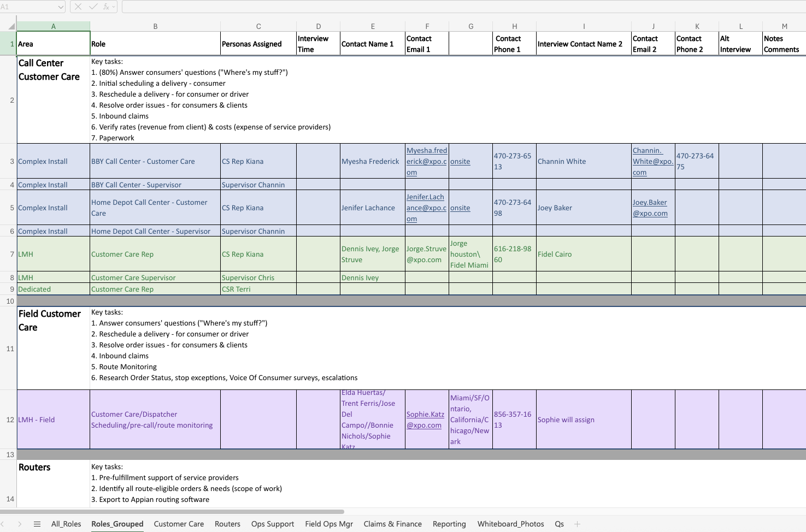Select the Claims & Finance tab
Image resolution: width=806 pixels, height=532 pixels.
(392, 524)
